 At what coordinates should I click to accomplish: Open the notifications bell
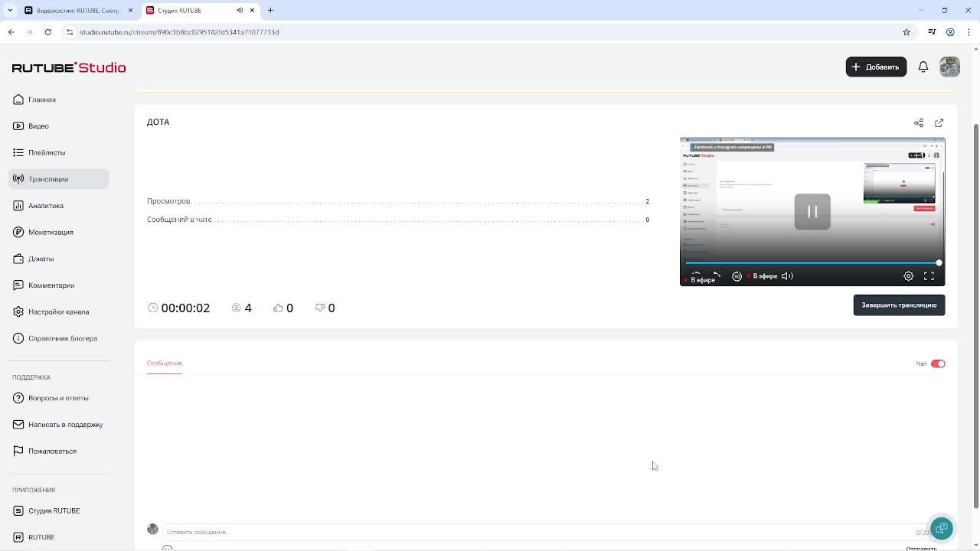[923, 67]
